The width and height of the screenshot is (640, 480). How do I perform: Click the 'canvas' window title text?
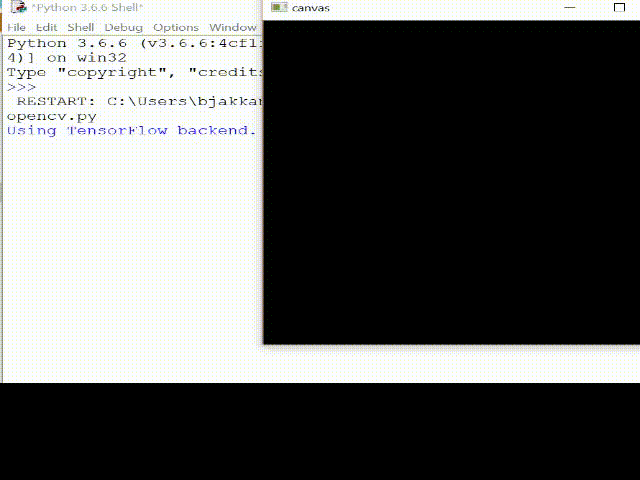(x=311, y=8)
